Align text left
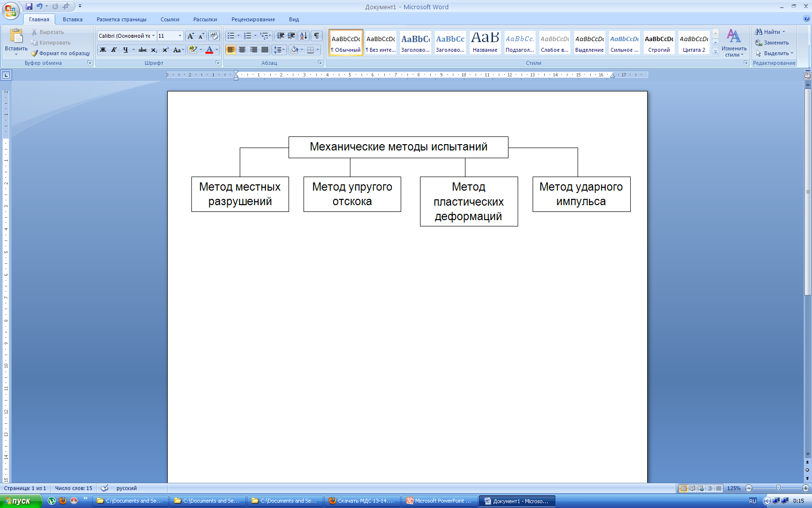812x508 pixels. (x=231, y=50)
